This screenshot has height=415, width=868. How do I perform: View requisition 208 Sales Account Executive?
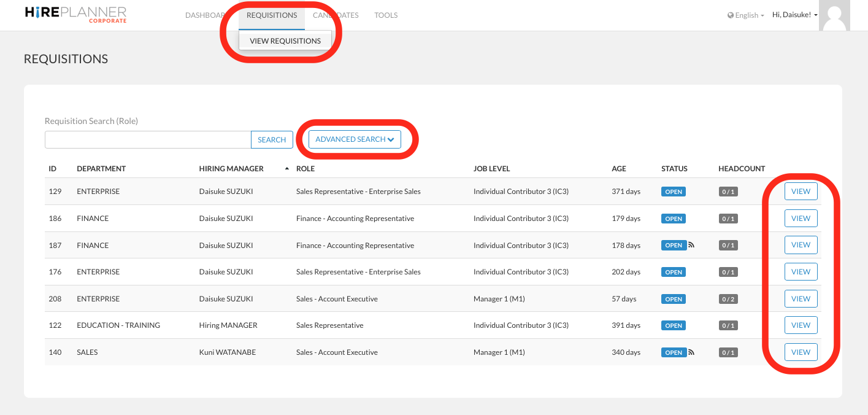pyautogui.click(x=801, y=299)
